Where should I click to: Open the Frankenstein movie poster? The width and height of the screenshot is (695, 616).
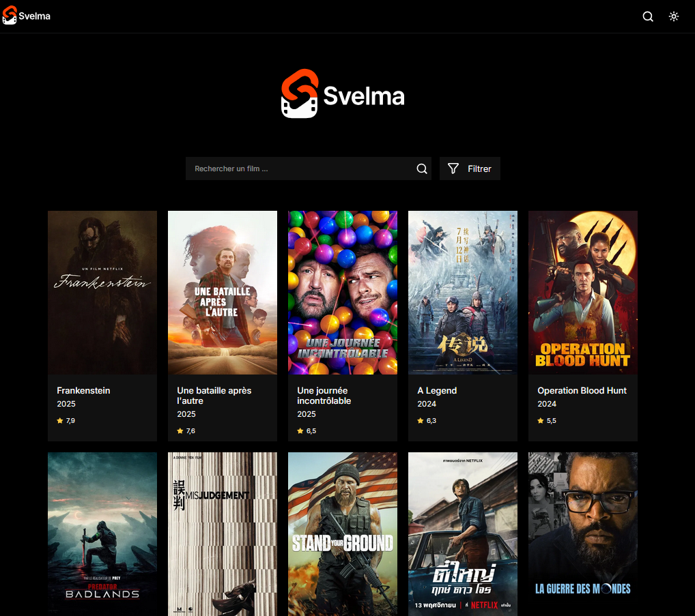click(102, 292)
